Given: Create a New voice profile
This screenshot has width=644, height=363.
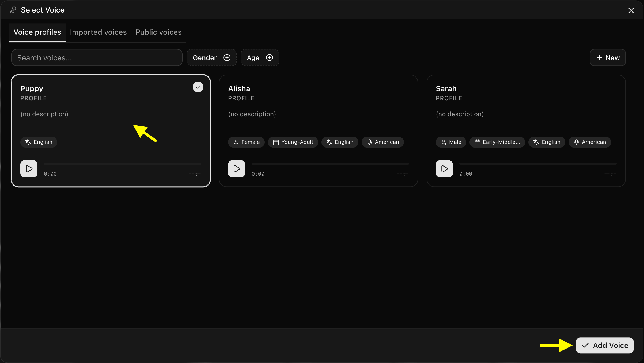Looking at the screenshot, I should click(608, 57).
